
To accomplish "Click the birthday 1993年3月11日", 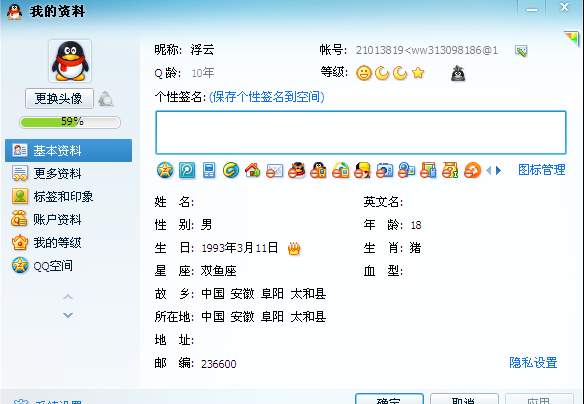I will coord(240,248).
